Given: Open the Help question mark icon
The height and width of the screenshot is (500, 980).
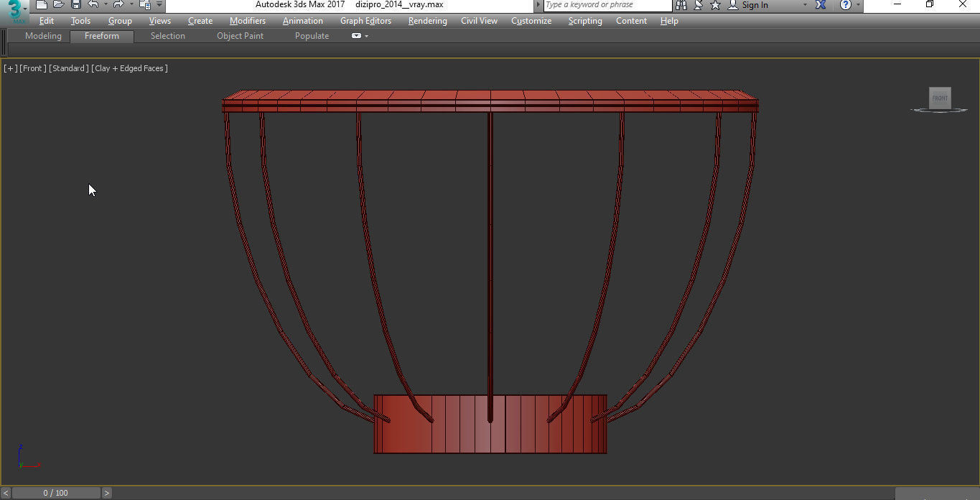Looking at the screenshot, I should coord(845,5).
